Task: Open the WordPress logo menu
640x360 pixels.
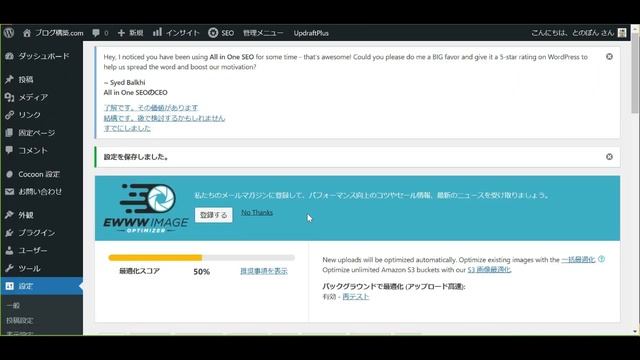Action: [9, 33]
